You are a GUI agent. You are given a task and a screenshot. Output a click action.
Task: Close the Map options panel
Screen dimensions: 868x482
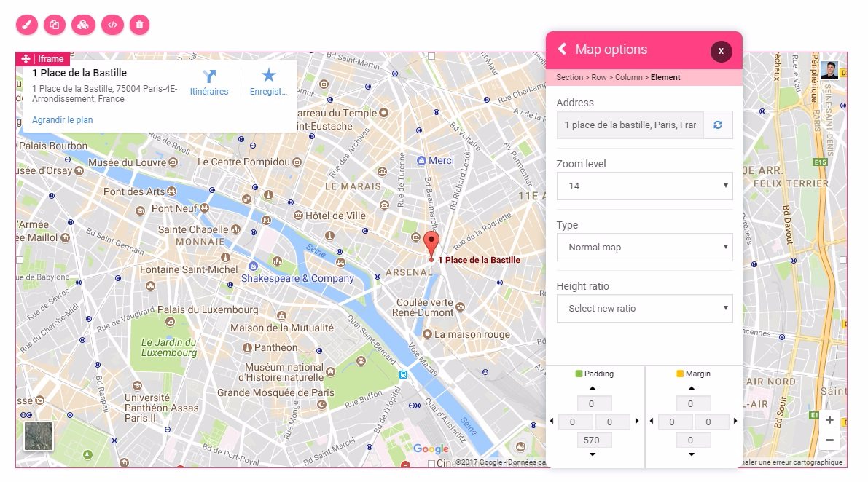(x=721, y=51)
